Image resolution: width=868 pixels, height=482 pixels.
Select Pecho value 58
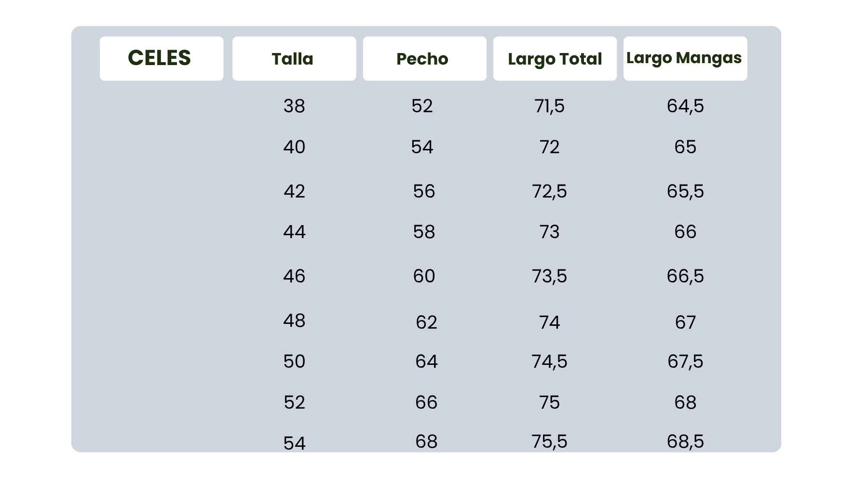point(424,232)
